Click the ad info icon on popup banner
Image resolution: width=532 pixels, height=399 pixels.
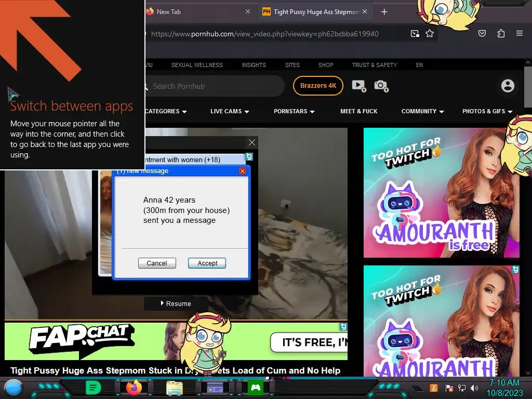point(249,156)
